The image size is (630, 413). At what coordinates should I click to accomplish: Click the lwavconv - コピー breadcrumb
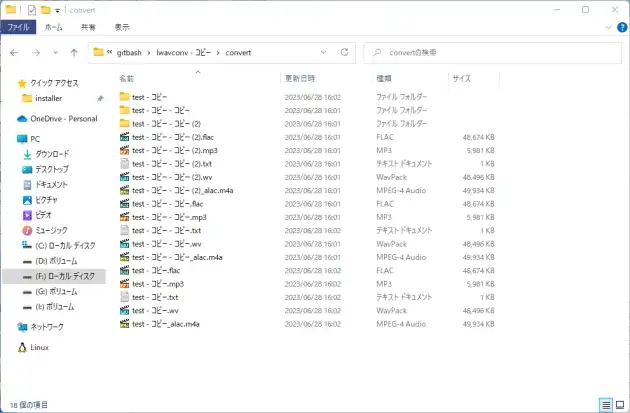(x=188, y=53)
